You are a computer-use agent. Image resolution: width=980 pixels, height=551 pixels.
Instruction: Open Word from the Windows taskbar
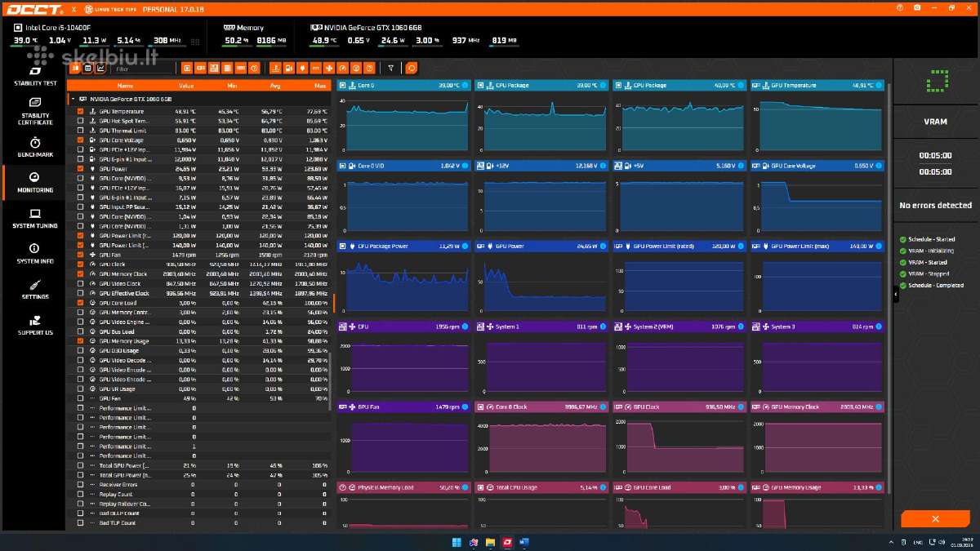pos(524,542)
